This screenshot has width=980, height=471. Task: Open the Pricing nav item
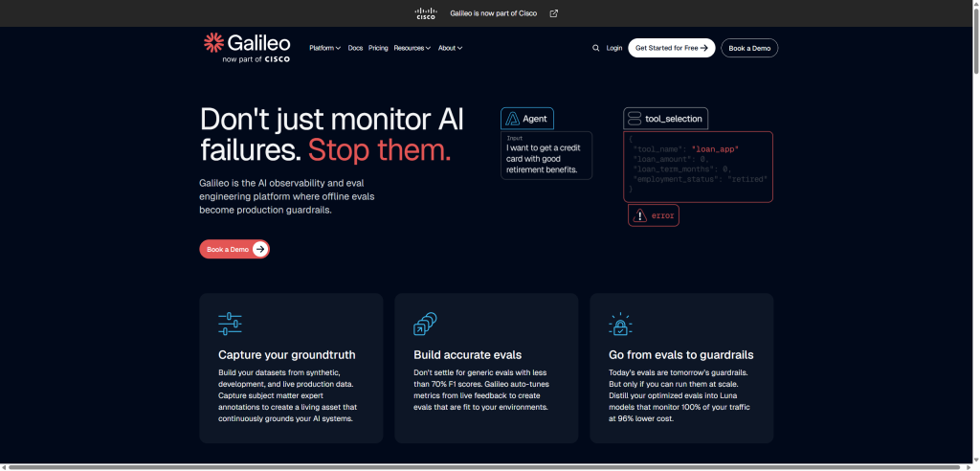tap(378, 48)
